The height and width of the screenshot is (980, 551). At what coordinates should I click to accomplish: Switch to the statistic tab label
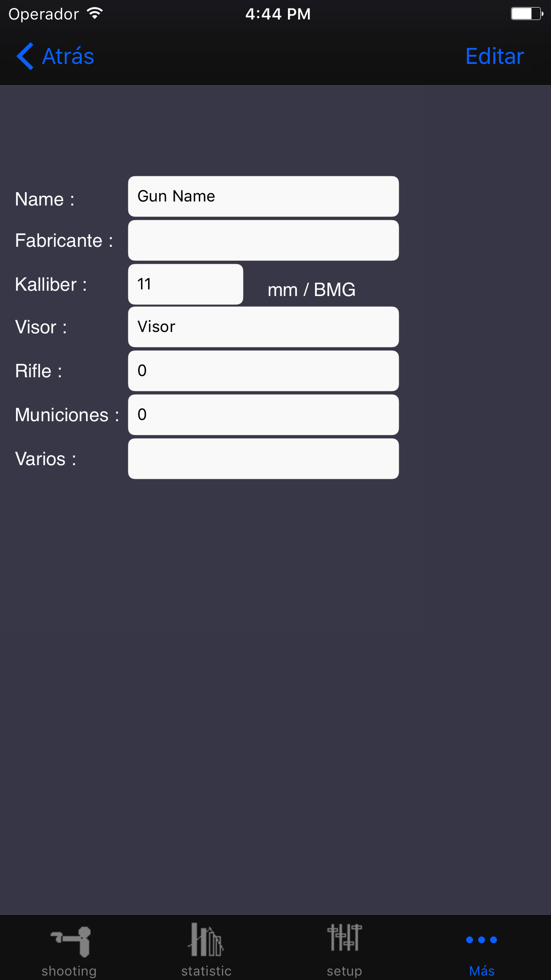click(x=206, y=971)
